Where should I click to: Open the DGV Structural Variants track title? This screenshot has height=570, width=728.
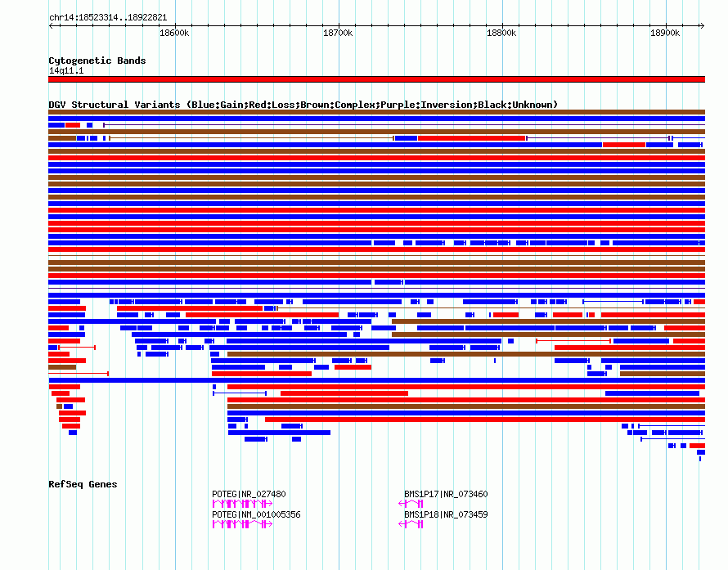pyautogui.click(x=303, y=105)
